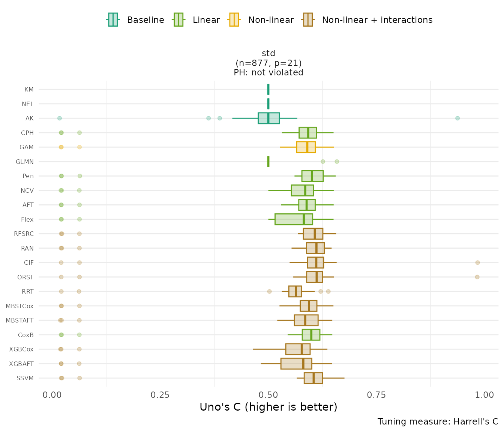Click the Linear legend box icon

click(x=178, y=20)
